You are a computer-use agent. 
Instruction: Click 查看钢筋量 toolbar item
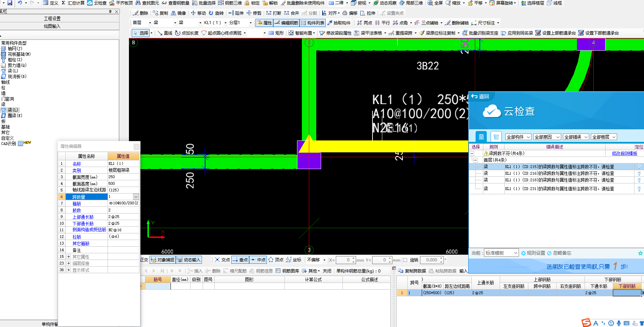pos(175,3)
